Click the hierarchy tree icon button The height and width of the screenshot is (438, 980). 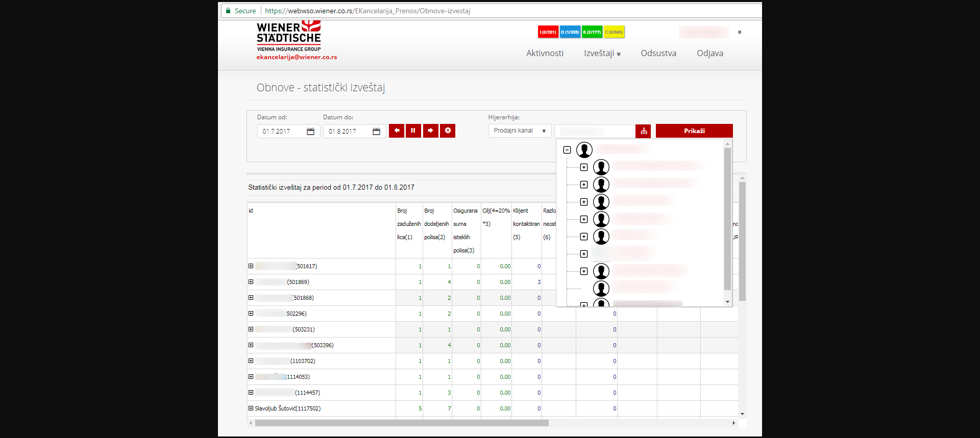click(643, 132)
